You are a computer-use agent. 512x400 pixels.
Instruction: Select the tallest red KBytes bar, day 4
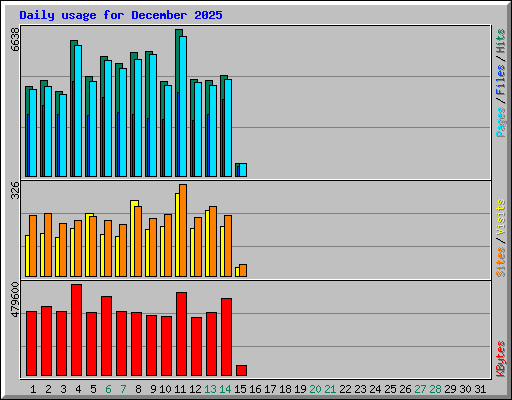(76, 330)
